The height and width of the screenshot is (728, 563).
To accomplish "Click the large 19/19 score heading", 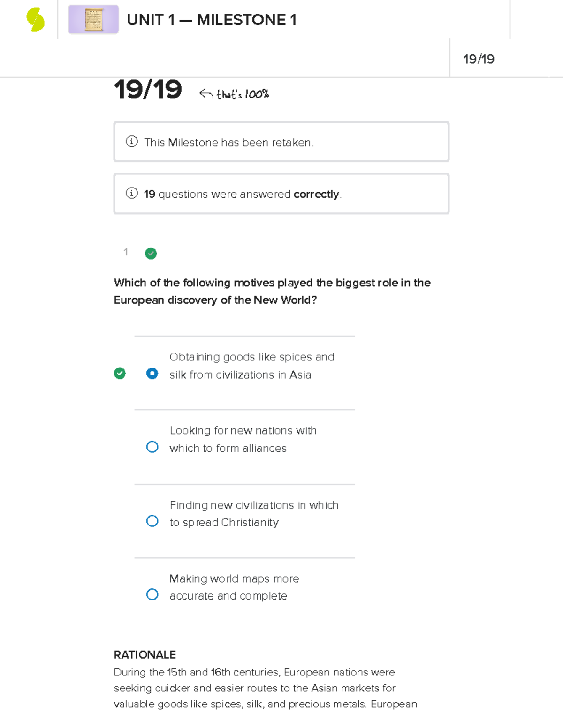I will (148, 90).
